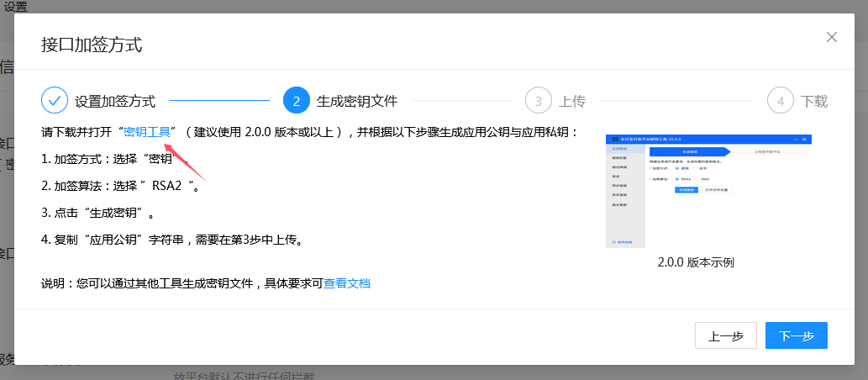The width and height of the screenshot is (868, 380).
Task: Select the 设置加签方式 step label
Action: [x=115, y=102]
